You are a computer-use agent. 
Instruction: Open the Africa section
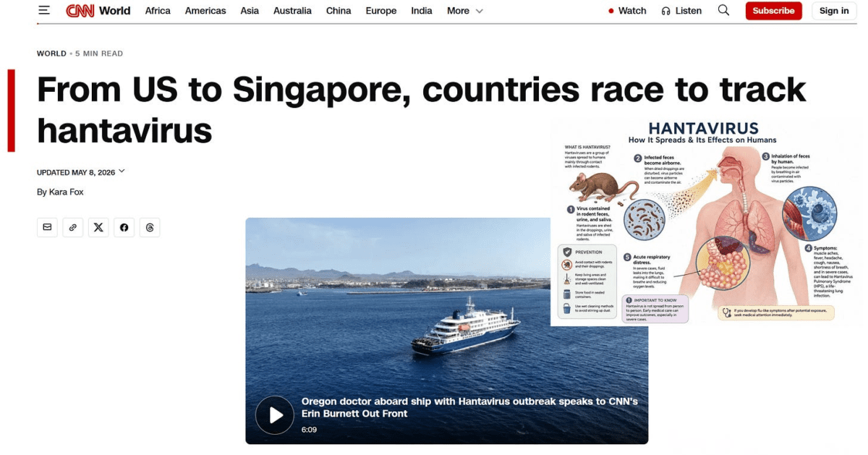click(158, 11)
